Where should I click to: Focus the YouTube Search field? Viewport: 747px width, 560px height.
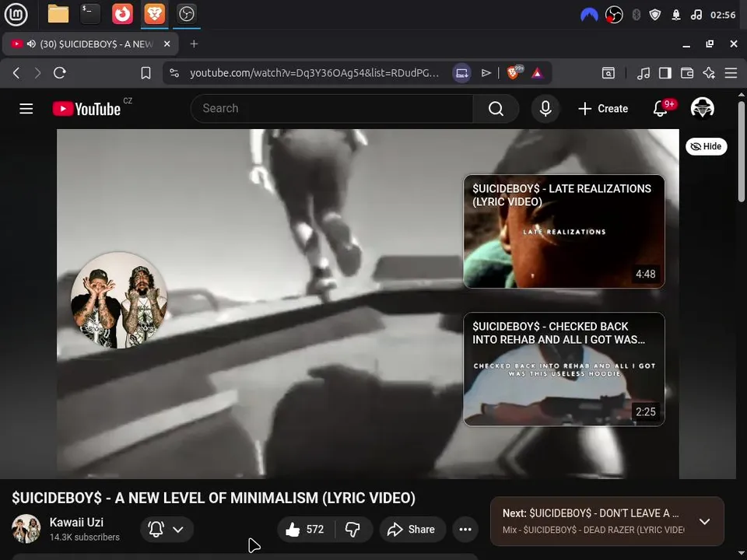point(332,109)
